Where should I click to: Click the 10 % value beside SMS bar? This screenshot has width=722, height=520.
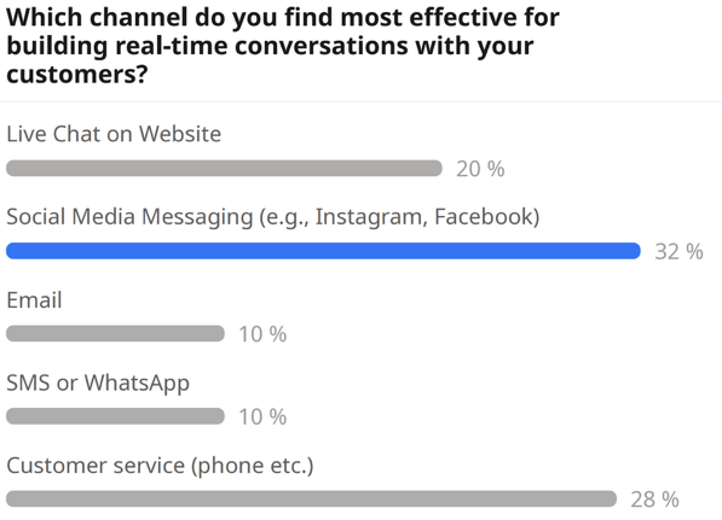click(x=262, y=417)
